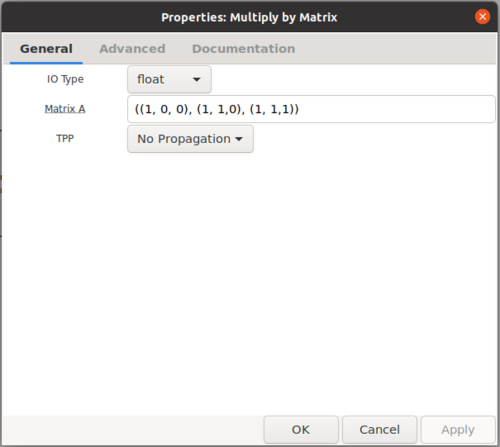Click the arrow on the float combo box

tap(197, 80)
